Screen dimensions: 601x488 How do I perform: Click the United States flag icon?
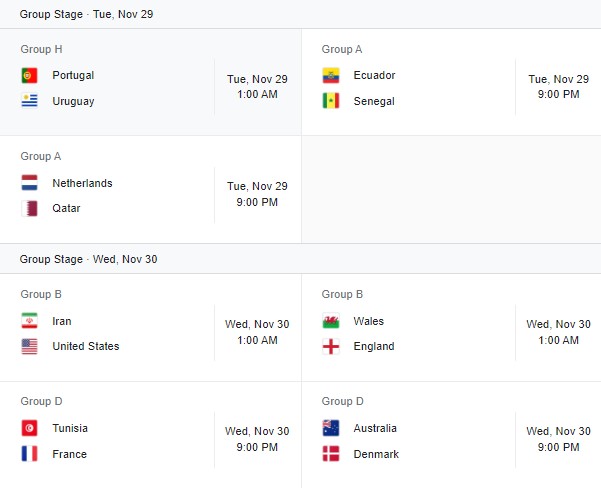[x=29, y=346]
